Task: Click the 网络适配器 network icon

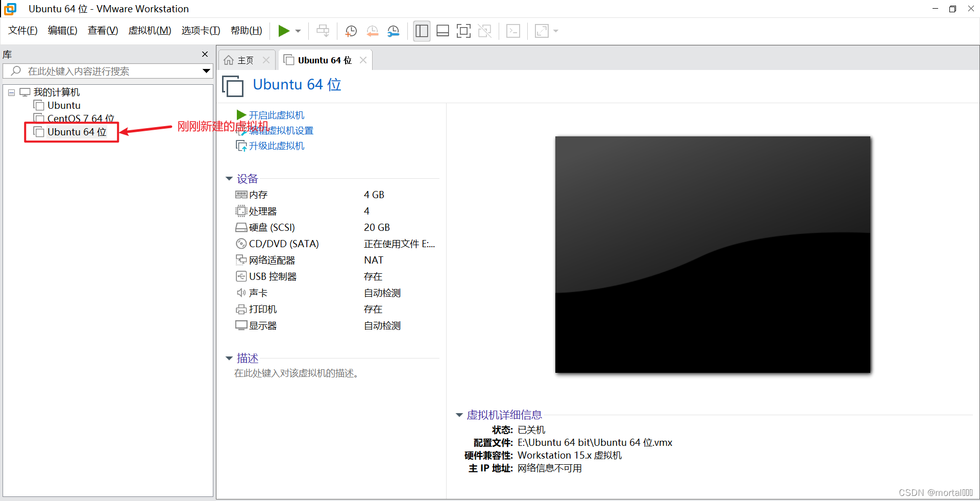Action: point(241,260)
